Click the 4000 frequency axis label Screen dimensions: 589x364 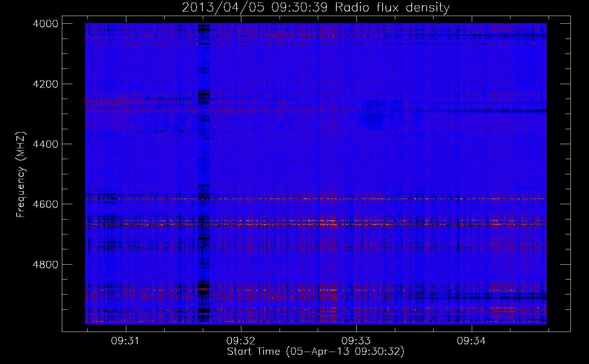pyautogui.click(x=46, y=24)
